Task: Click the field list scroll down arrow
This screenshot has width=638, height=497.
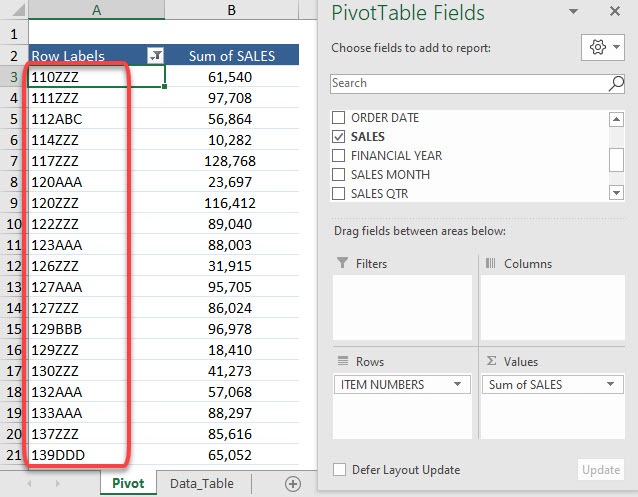Action: (x=616, y=193)
